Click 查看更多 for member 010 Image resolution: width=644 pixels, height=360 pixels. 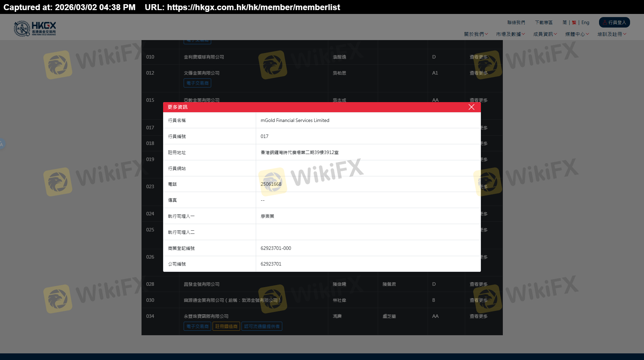tap(478, 57)
